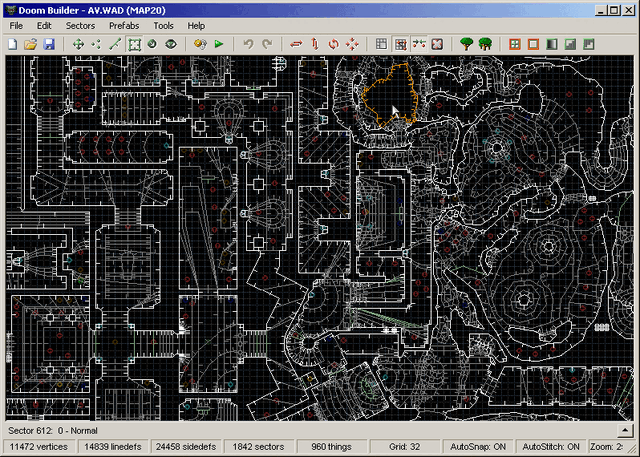Open the Things filter icon
Viewport: 640px width, 457px height.
(x=200, y=44)
